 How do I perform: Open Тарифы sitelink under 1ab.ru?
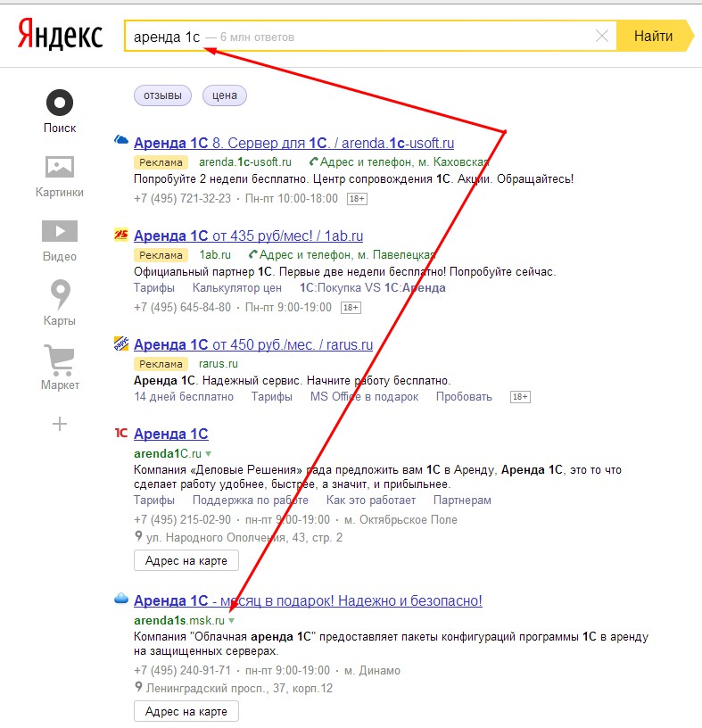tap(154, 288)
